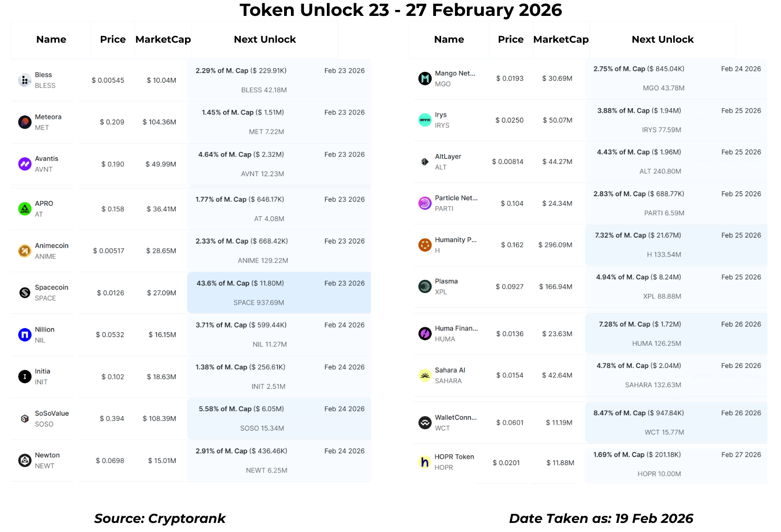Click the Bless token logo icon
Screen dimensions: 781x532
[x=25, y=80]
